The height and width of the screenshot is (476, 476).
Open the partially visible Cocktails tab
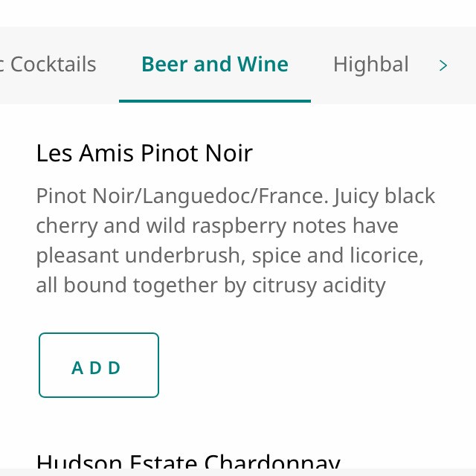pos(49,65)
